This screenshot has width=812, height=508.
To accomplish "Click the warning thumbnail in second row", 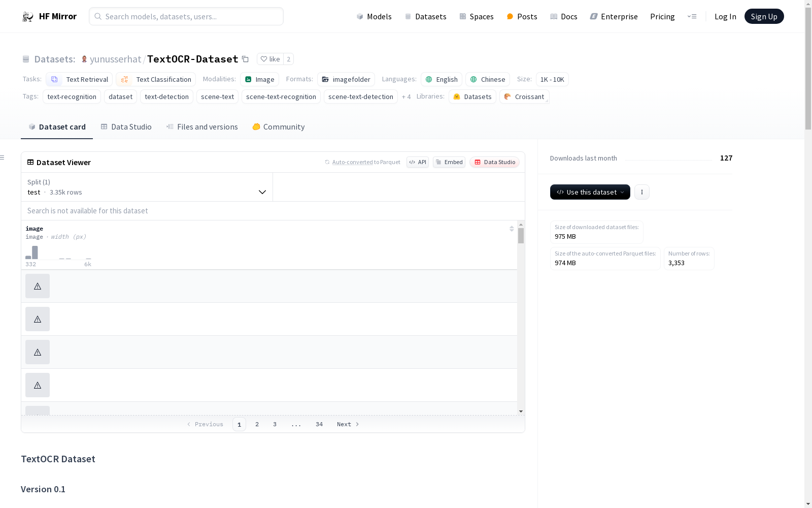I will click(38, 319).
